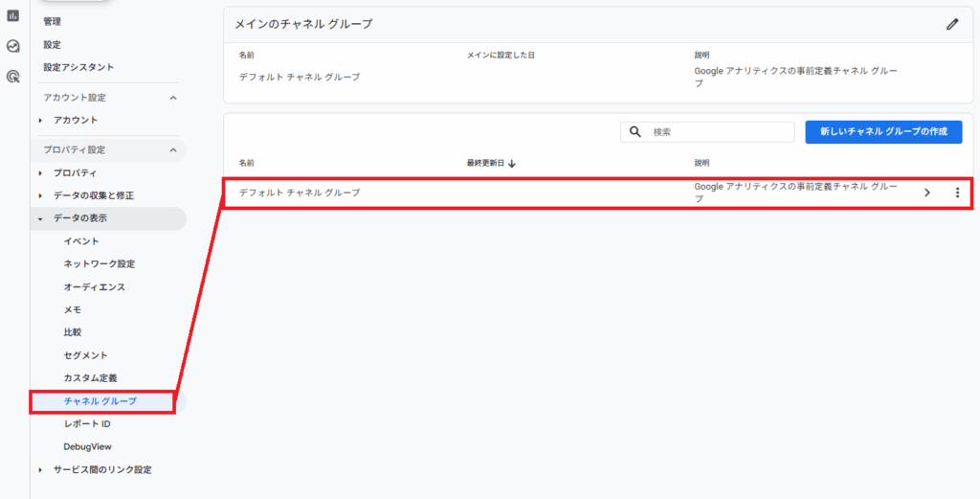The height and width of the screenshot is (499, 980).
Task: Click the 説明 column header in list table
Action: pos(702,163)
